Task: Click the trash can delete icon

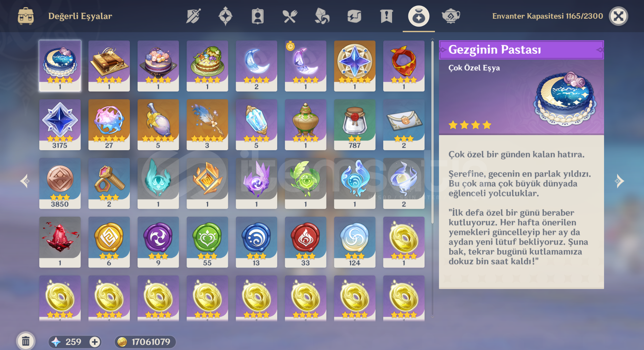Action: point(26,341)
